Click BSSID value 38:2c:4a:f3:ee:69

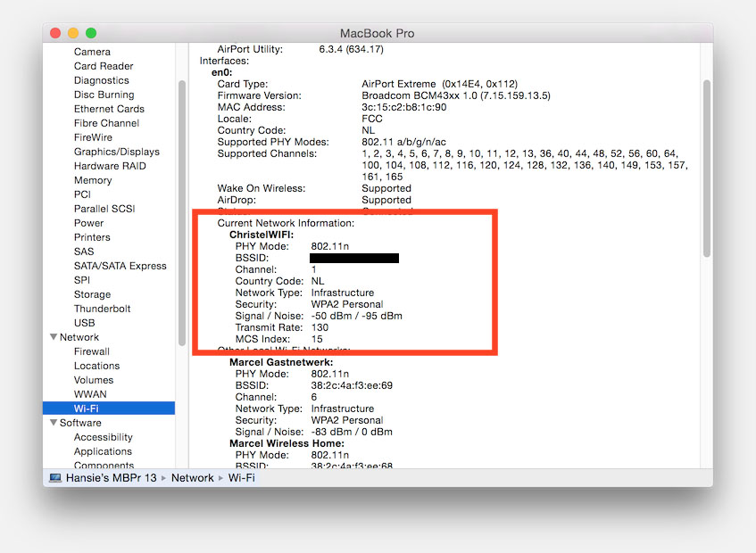point(352,385)
